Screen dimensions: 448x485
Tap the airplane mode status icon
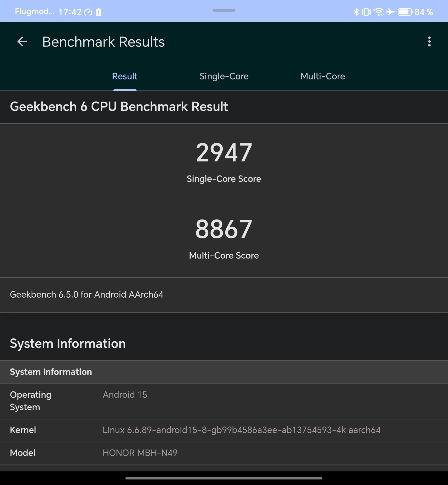[390, 12]
